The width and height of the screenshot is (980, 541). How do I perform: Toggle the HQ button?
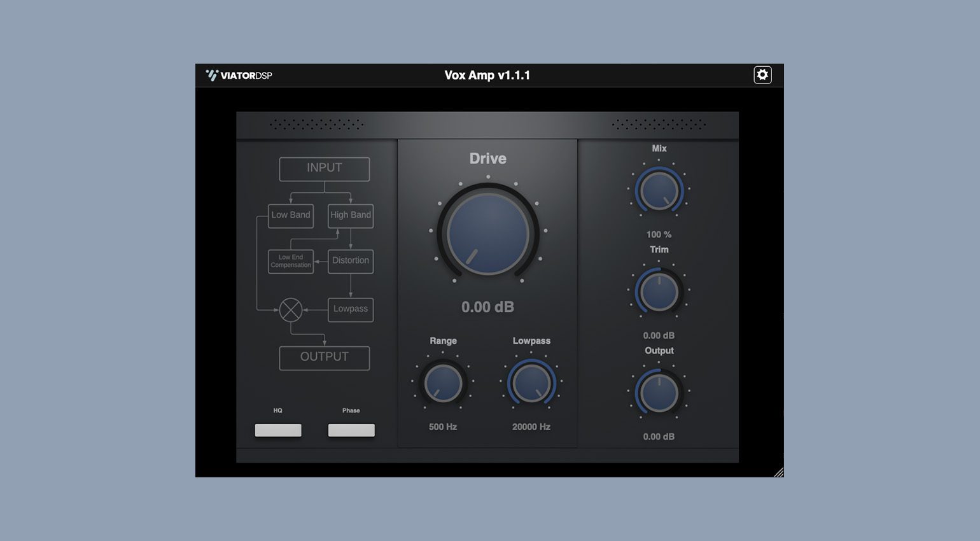pos(278,430)
